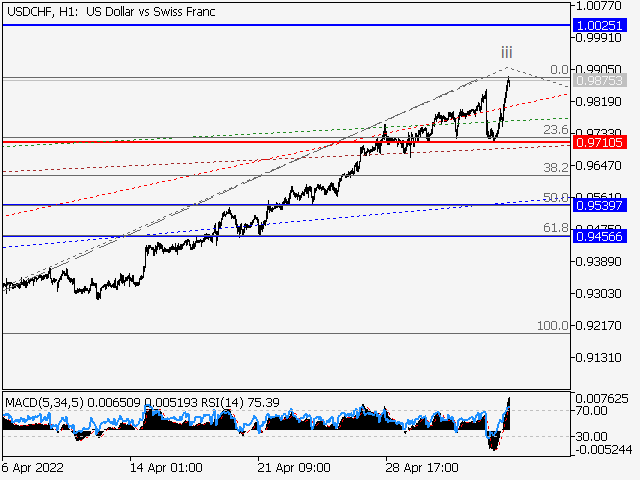Click the 23.6 Fibonacci level label

pos(556,130)
